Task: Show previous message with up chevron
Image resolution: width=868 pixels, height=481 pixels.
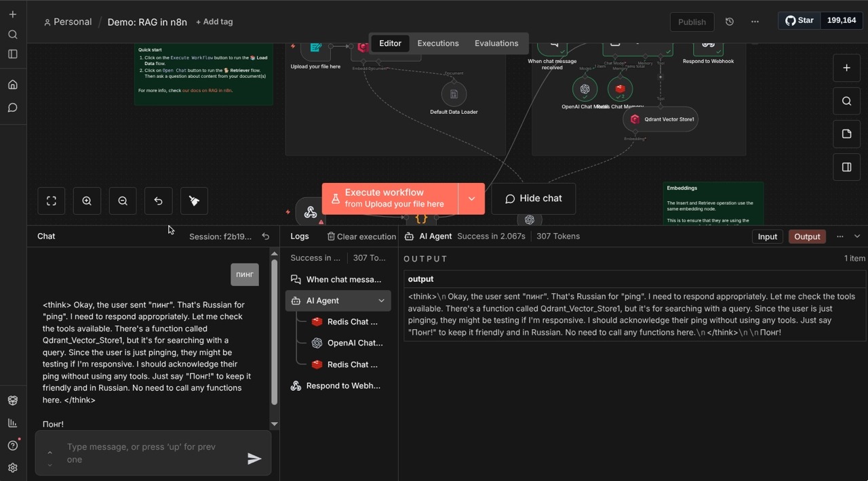Action: click(x=50, y=453)
